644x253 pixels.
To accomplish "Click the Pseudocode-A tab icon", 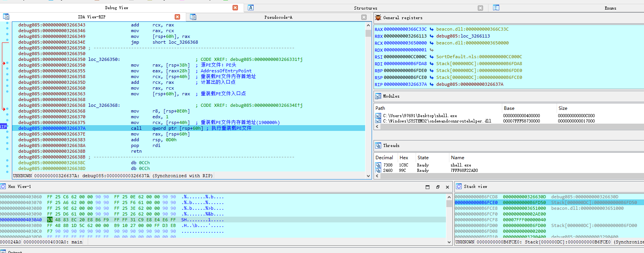I will tap(193, 17).
